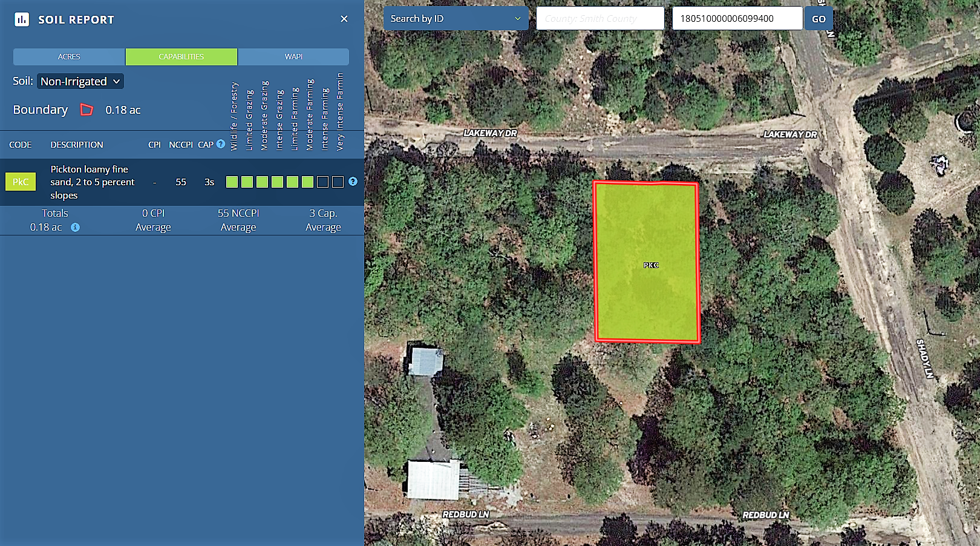
Task: Click the red Boundary polygon icon
Action: click(x=87, y=110)
